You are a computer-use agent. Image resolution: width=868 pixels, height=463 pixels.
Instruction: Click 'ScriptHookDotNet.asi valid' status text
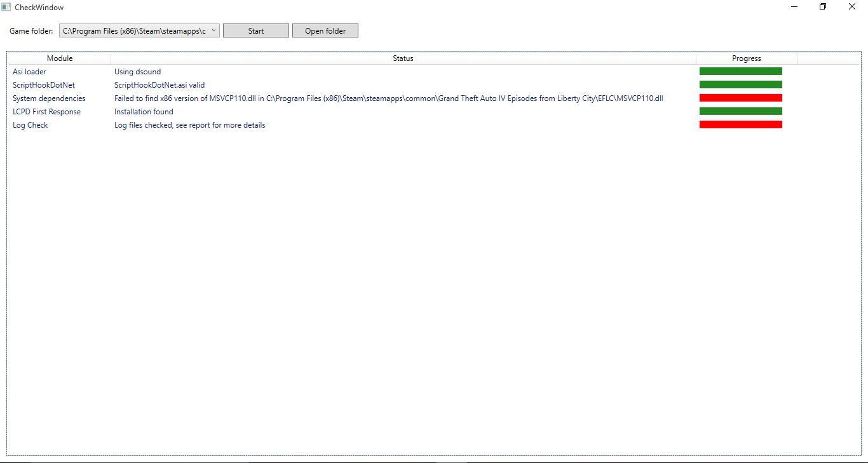[x=159, y=85]
